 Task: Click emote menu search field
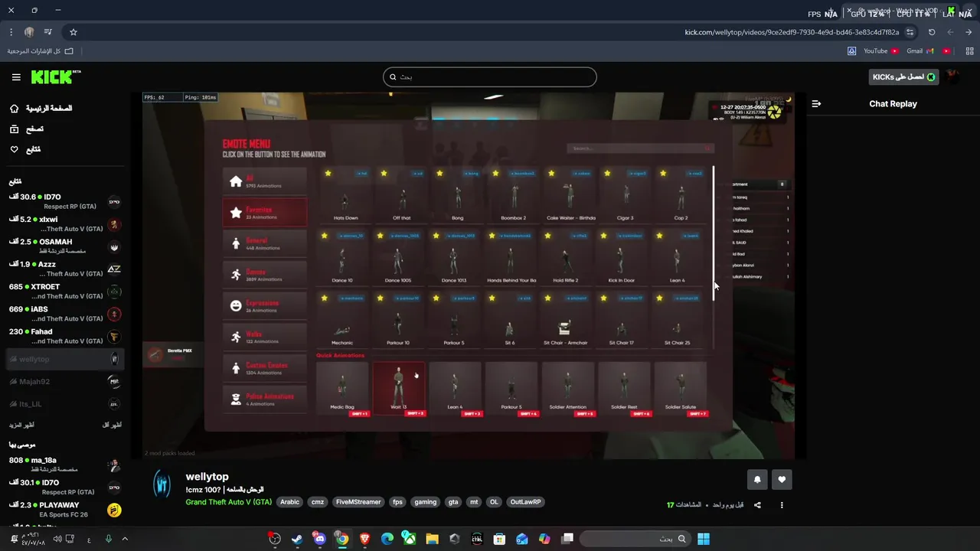(x=640, y=148)
